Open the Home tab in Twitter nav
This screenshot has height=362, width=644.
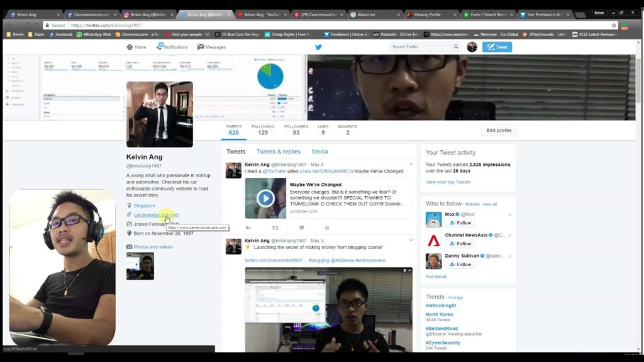[x=136, y=47]
